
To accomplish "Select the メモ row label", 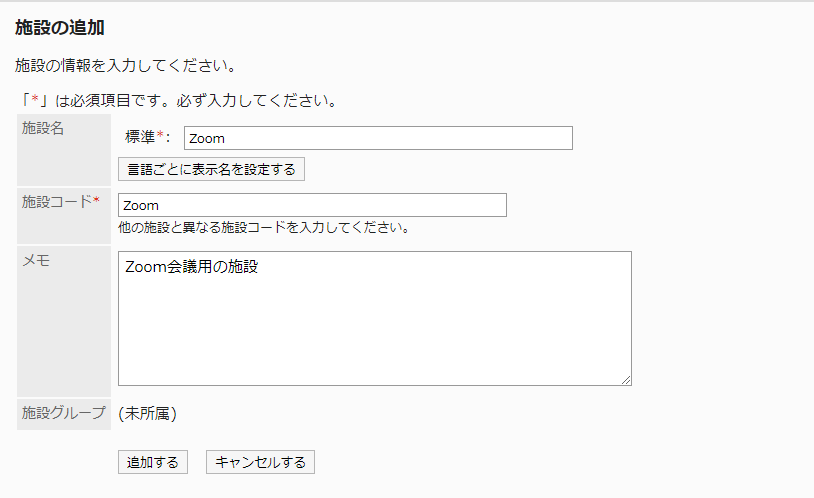I will tap(36, 260).
